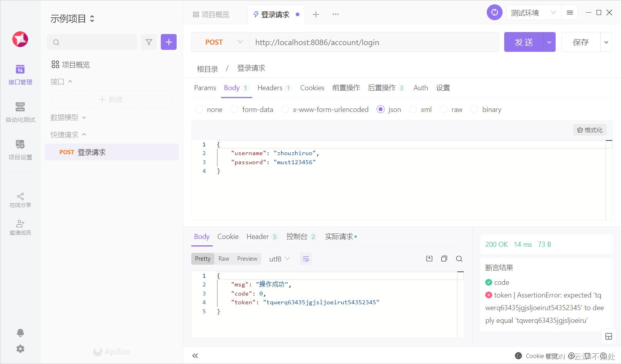The image size is (621, 364).
Task: Invite members via sidebar icon
Action: point(20,228)
